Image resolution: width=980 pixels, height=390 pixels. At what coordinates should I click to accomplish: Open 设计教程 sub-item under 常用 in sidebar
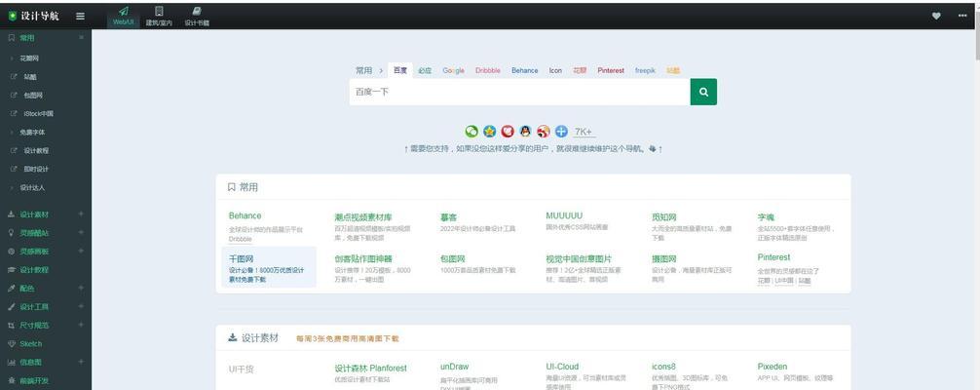[x=36, y=151]
